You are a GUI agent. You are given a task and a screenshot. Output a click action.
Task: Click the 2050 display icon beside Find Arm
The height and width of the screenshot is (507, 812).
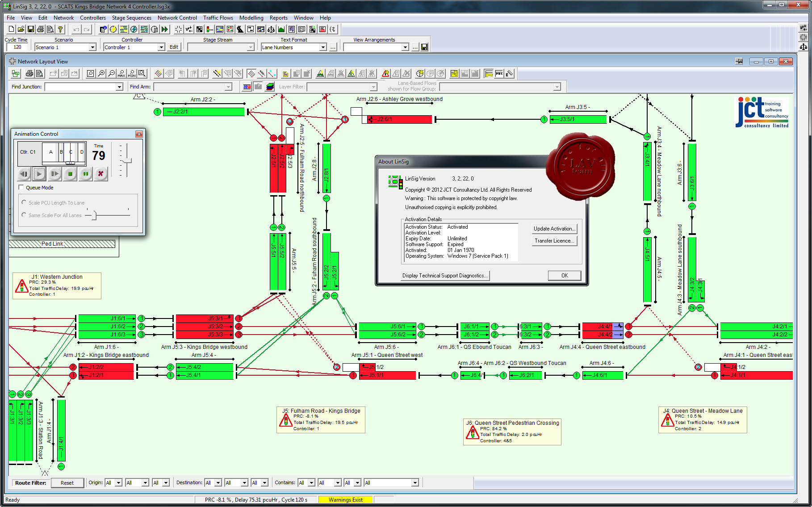coord(247,87)
